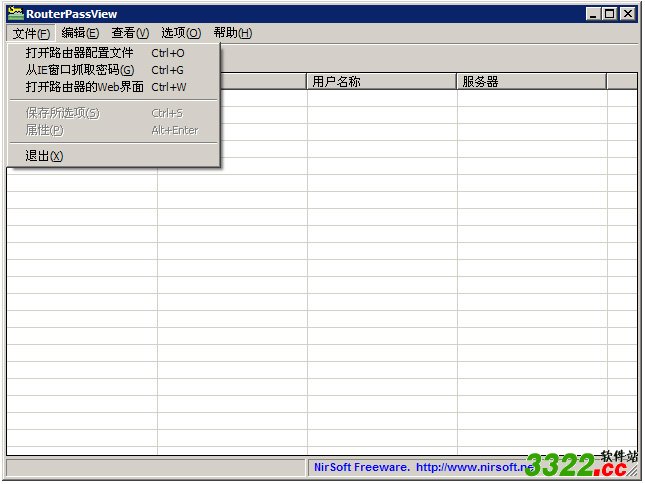
Task: Click 保存所选项(S) menu entry
Action: point(114,113)
